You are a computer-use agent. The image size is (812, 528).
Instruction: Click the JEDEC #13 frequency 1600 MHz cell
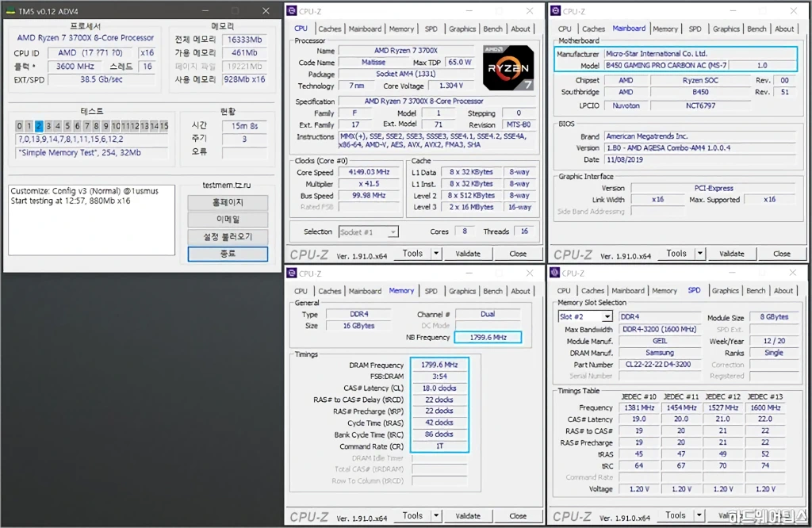[765, 407]
